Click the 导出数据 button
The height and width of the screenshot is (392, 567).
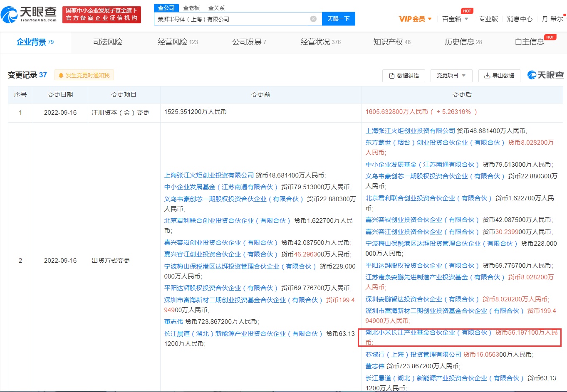[x=499, y=76]
